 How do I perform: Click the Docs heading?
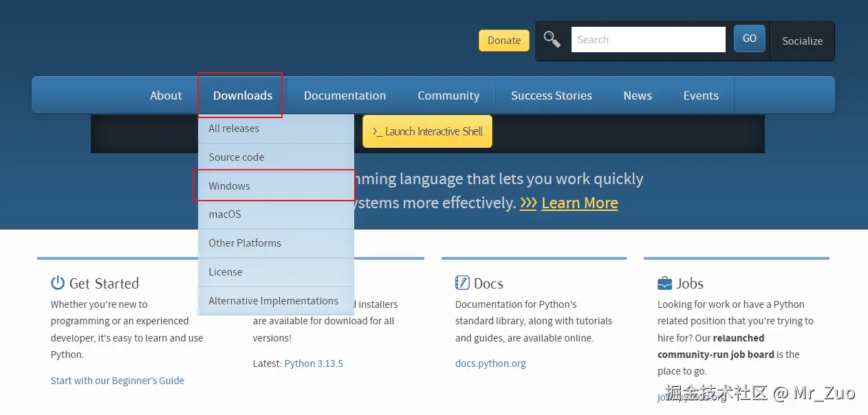(x=488, y=284)
